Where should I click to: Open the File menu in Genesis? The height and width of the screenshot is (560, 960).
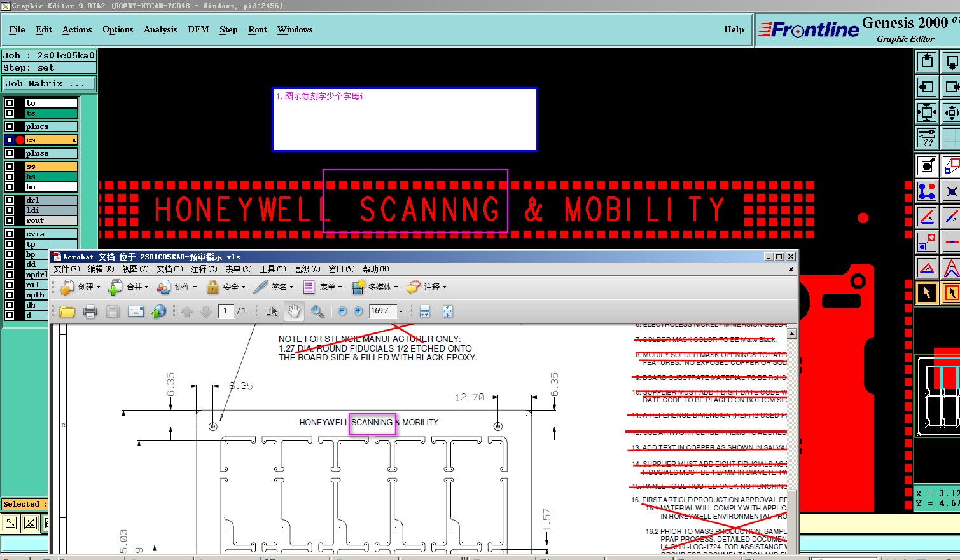coord(17,30)
